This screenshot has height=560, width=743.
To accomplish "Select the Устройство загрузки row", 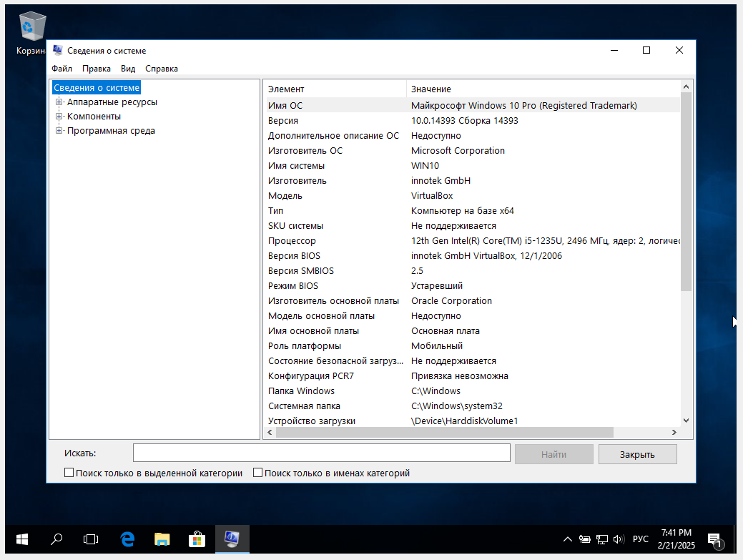I will click(473, 421).
